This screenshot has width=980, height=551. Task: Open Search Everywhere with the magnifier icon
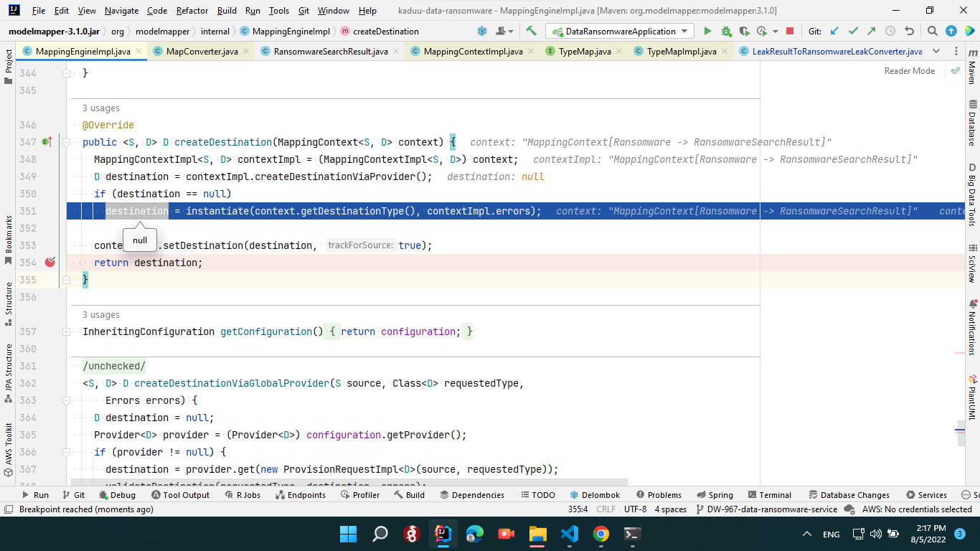[x=932, y=32]
